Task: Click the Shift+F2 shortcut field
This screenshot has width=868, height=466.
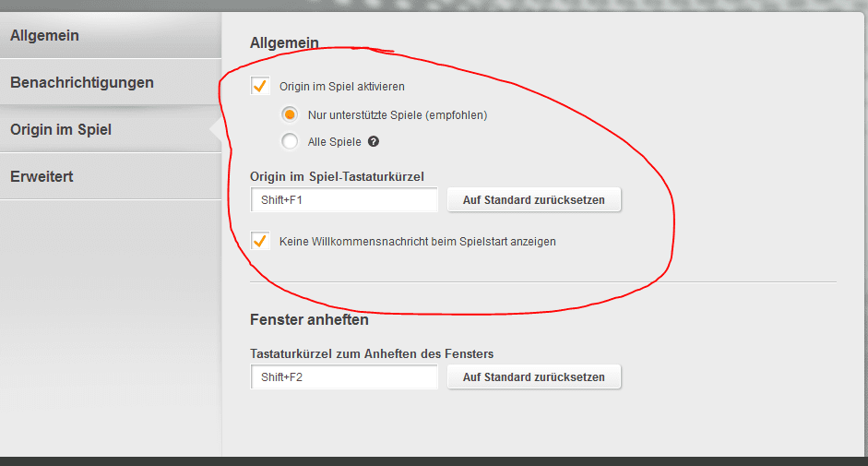Action: 344,376
